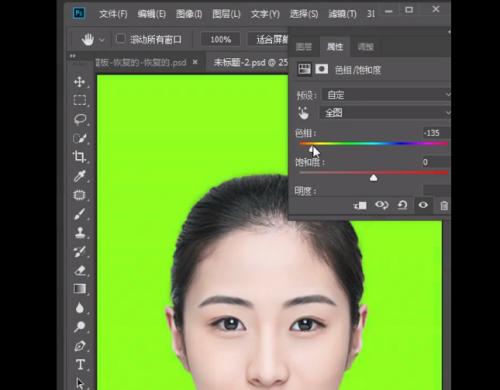500x390 pixels.
Task: Open the 选择(S) menu
Action: [304, 14]
